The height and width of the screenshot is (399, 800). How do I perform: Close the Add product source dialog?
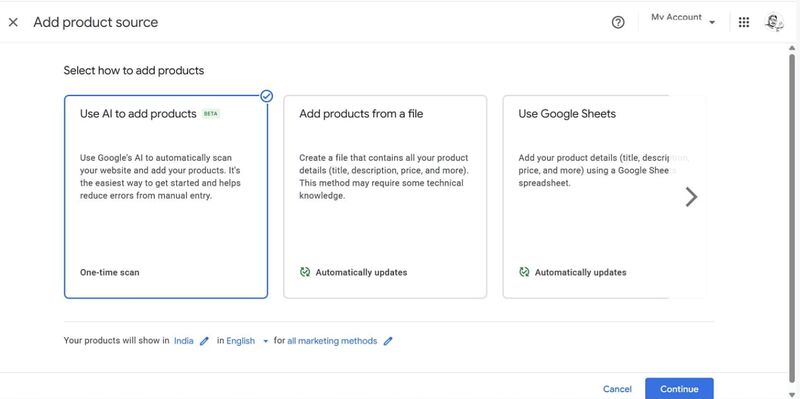[x=13, y=22]
